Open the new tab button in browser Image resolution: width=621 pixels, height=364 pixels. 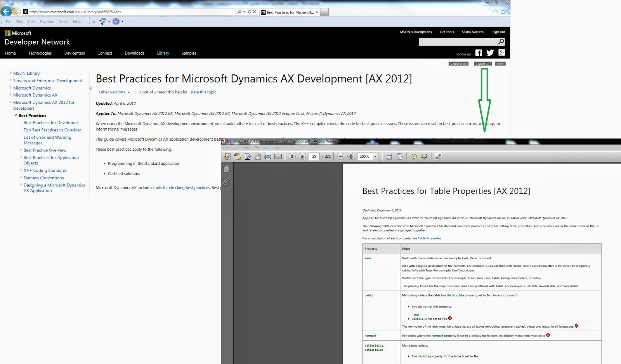pos(324,12)
